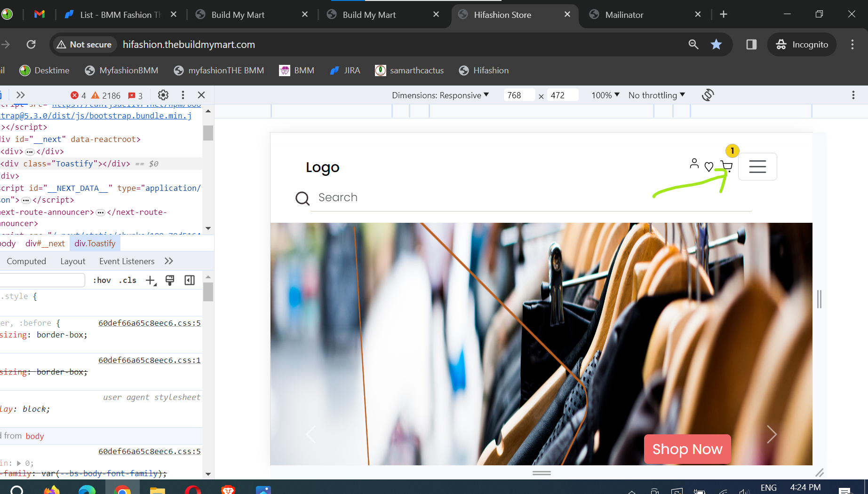This screenshot has height=494, width=868.
Task: Switch to the Computed tab
Action: (x=26, y=261)
